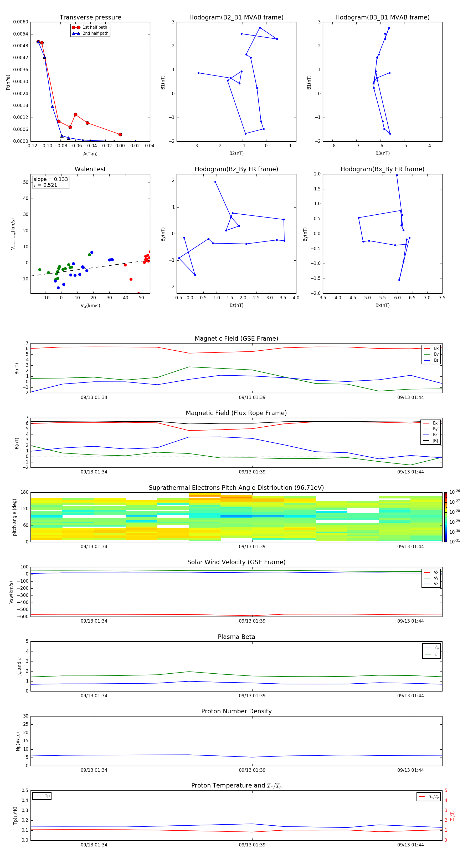Click the "Hodogram(Bx_By FR frame)" title
The height and width of the screenshot is (868, 473).
382,169
